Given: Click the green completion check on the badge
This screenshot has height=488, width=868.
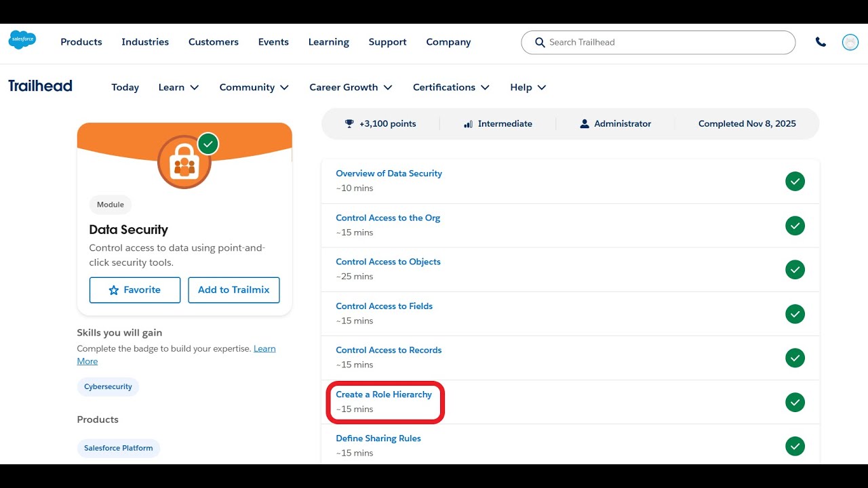Looking at the screenshot, I should 208,144.
